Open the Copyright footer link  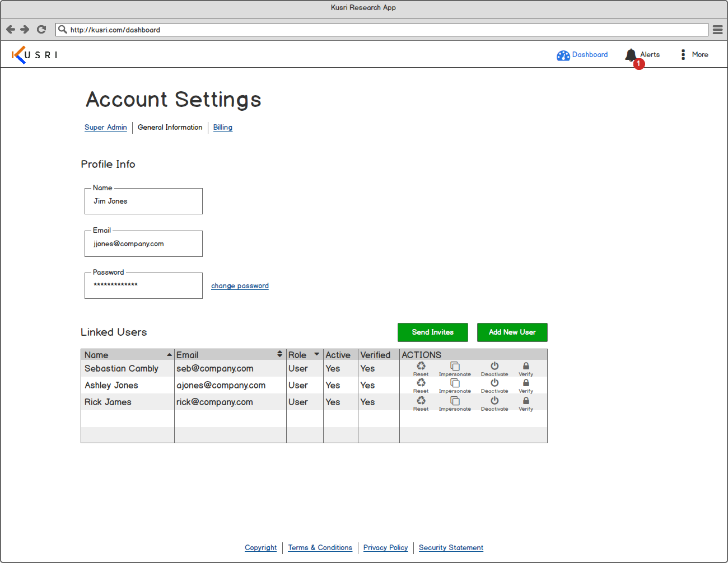260,548
